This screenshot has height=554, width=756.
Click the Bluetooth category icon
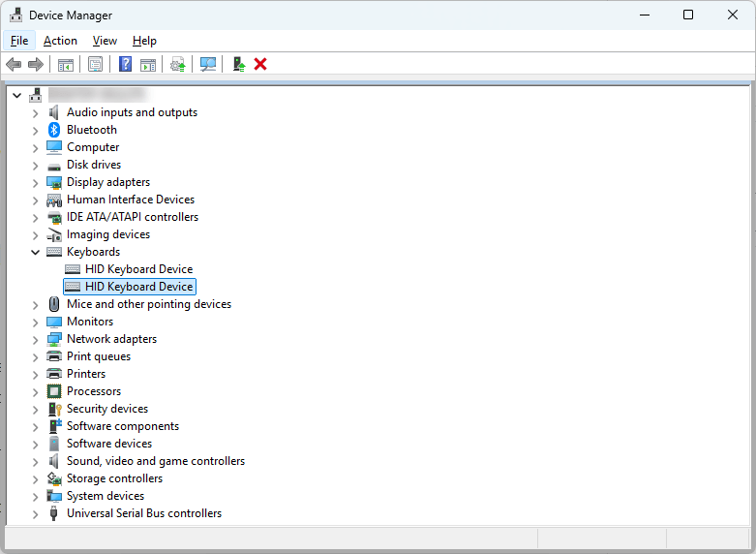click(55, 130)
